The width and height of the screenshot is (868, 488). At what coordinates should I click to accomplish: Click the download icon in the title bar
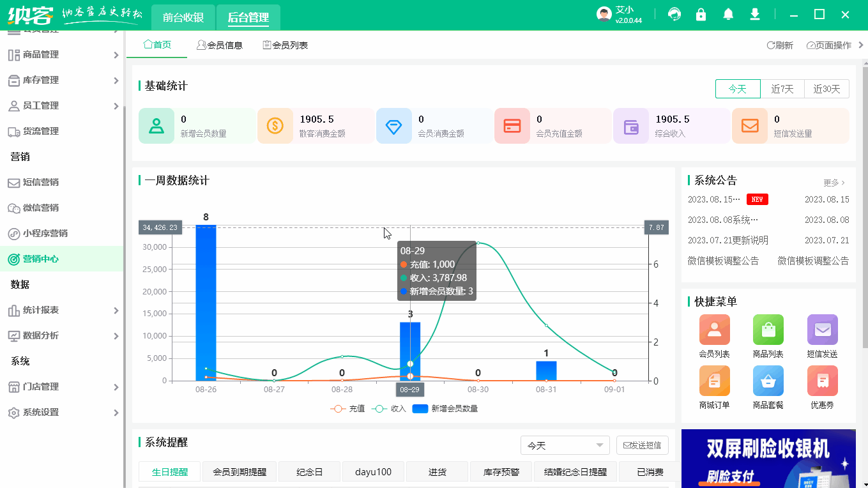pyautogui.click(x=754, y=13)
